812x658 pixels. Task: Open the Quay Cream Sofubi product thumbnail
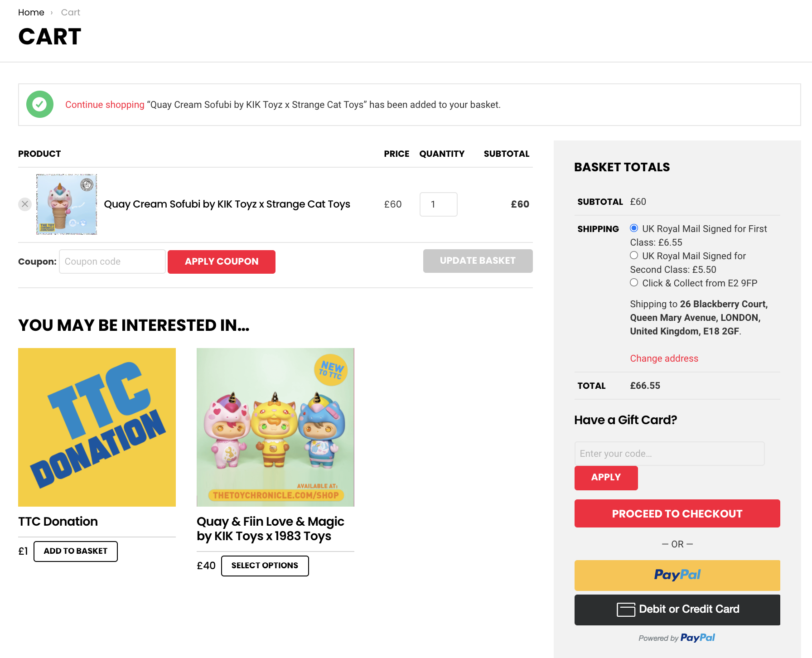click(x=67, y=204)
